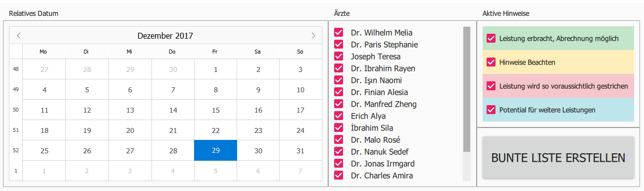Select December 15 in calendar
Viewport: 644px width, 191px height.
pyautogui.click(x=215, y=110)
